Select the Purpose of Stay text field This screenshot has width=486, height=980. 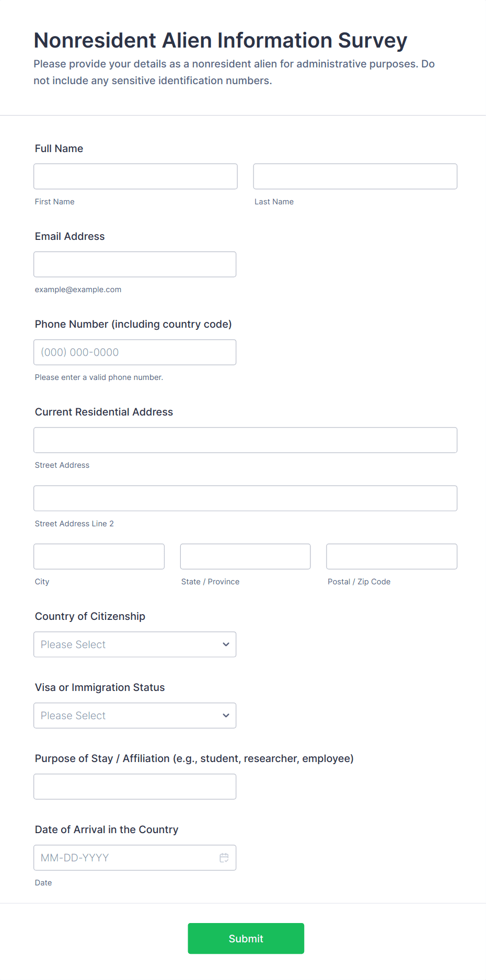[x=135, y=787]
